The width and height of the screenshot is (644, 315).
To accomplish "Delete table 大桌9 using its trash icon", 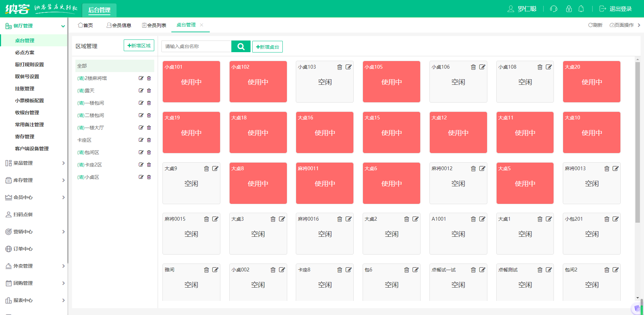I will click(206, 168).
